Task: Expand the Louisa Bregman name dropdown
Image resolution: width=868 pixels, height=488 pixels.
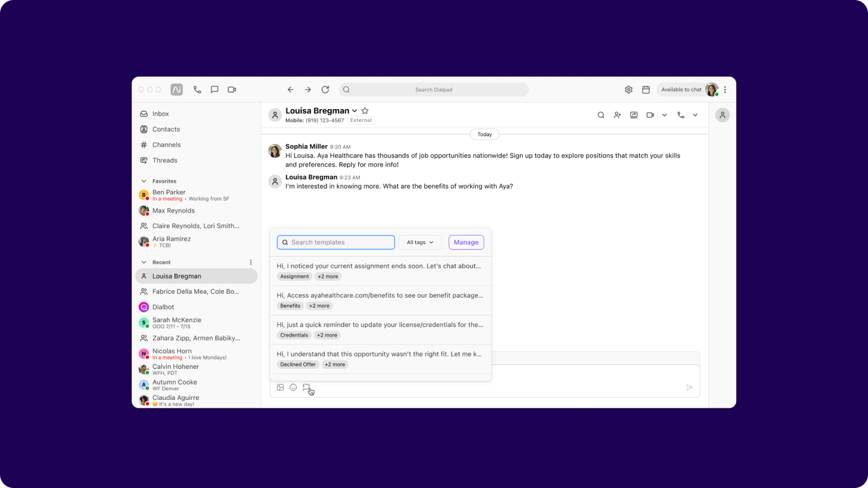Action: 354,111
